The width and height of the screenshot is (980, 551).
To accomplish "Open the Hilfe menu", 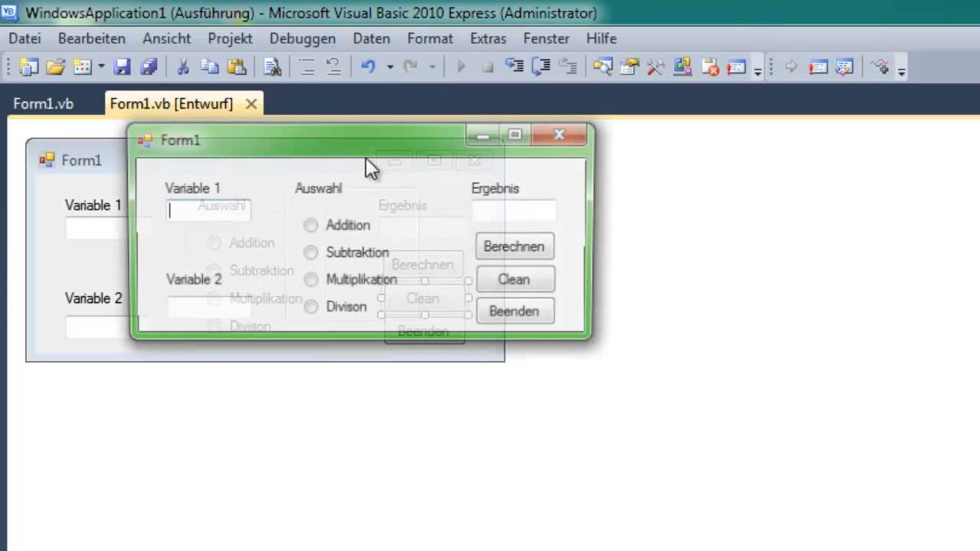I will (x=601, y=38).
